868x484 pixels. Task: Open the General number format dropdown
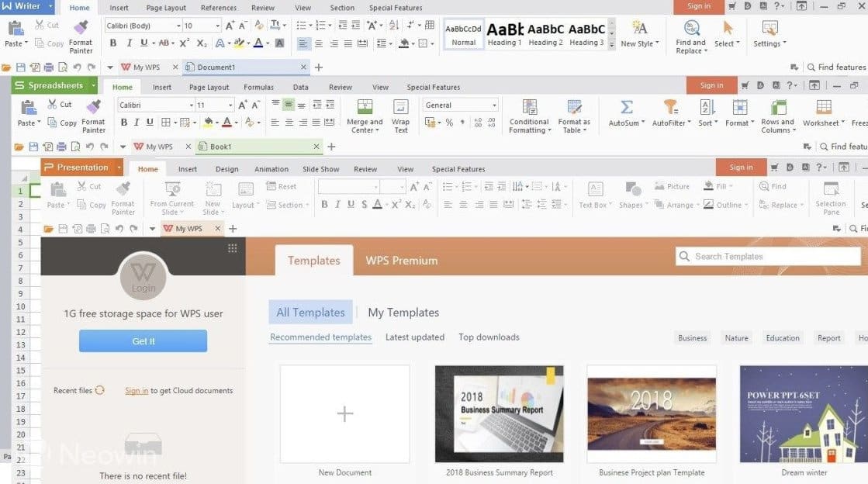coord(493,105)
